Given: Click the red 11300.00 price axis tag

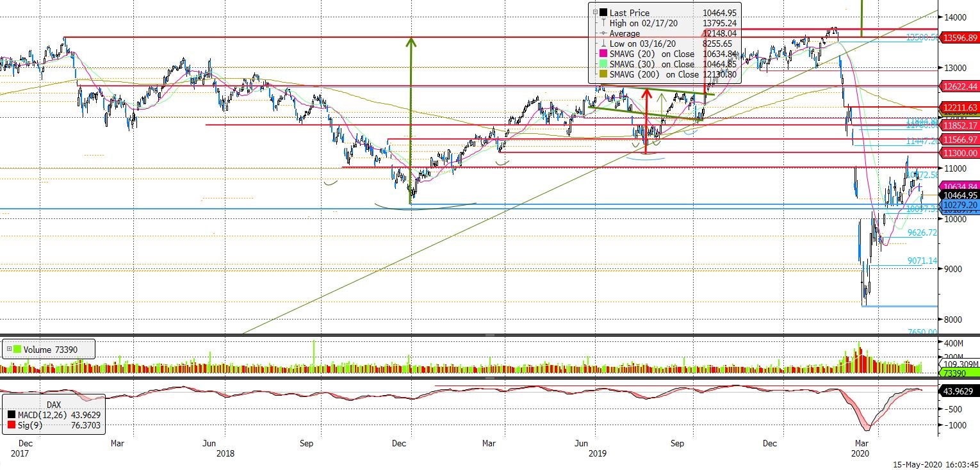Looking at the screenshot, I should pyautogui.click(x=958, y=153).
